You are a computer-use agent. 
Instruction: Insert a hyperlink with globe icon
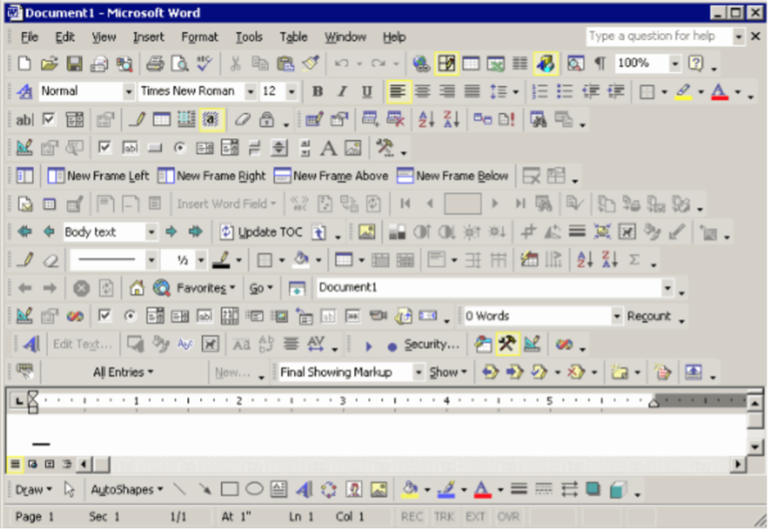(421, 64)
